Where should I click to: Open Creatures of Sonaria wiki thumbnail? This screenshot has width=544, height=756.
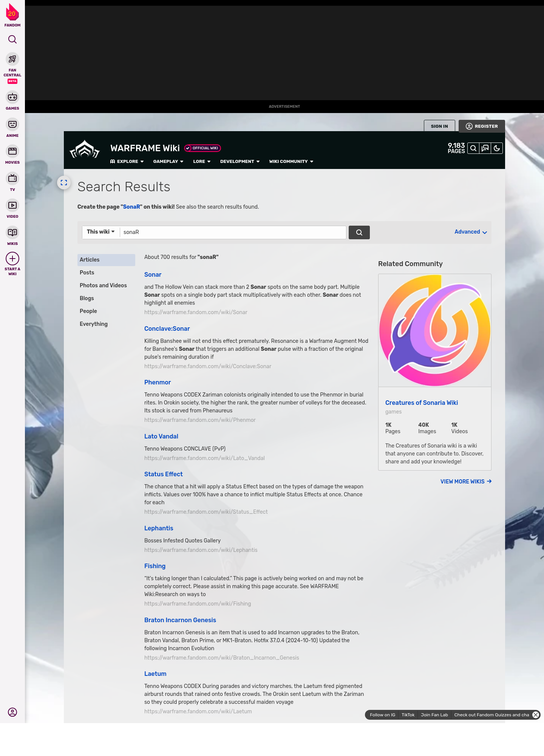point(434,330)
